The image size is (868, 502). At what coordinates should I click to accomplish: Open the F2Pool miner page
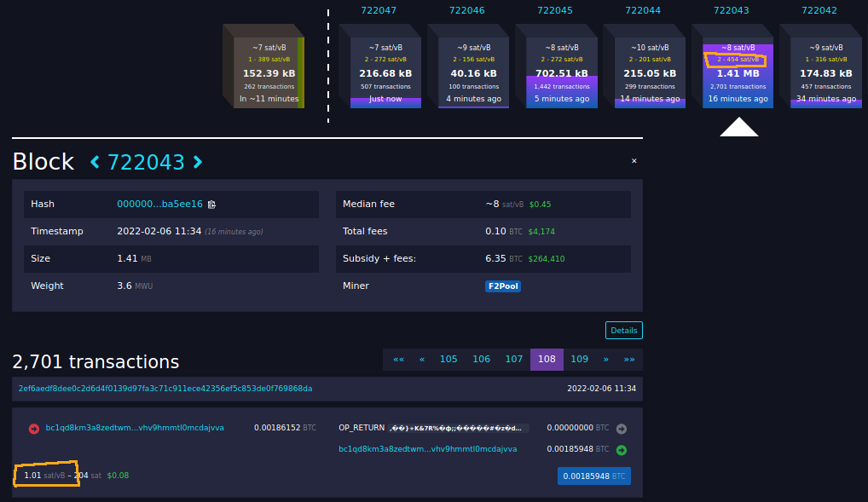(502, 286)
